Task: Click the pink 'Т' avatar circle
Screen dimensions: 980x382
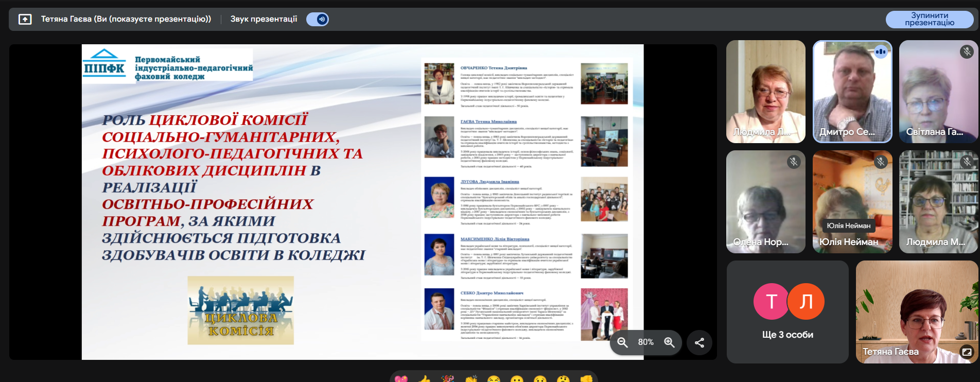Action: pyautogui.click(x=772, y=301)
